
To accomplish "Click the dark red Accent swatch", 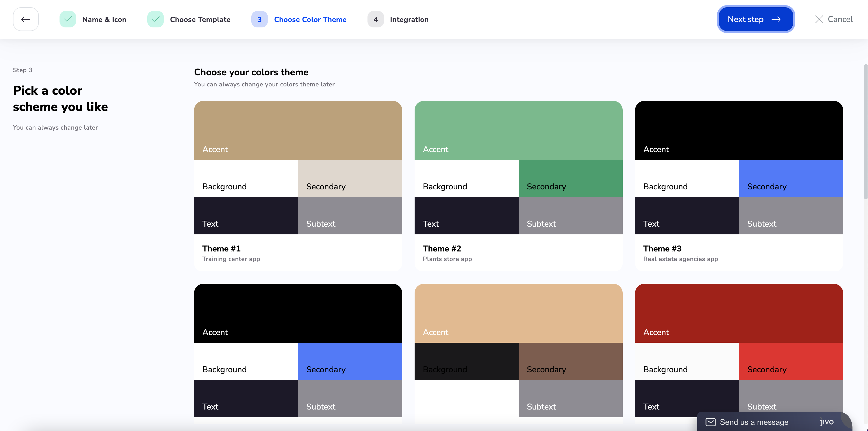I will [739, 313].
